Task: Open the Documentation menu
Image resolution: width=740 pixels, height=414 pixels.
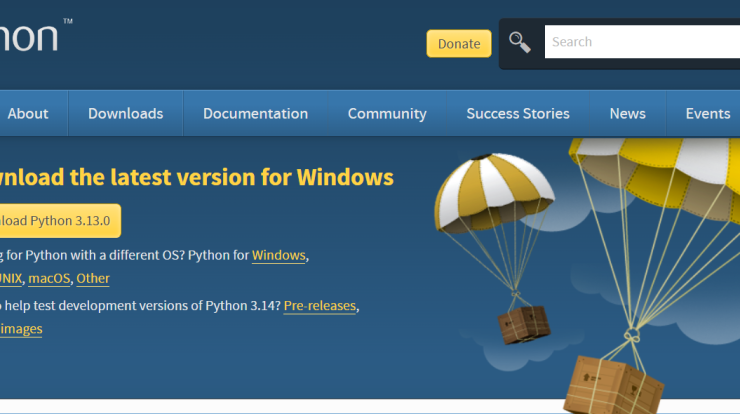Action: (x=255, y=113)
